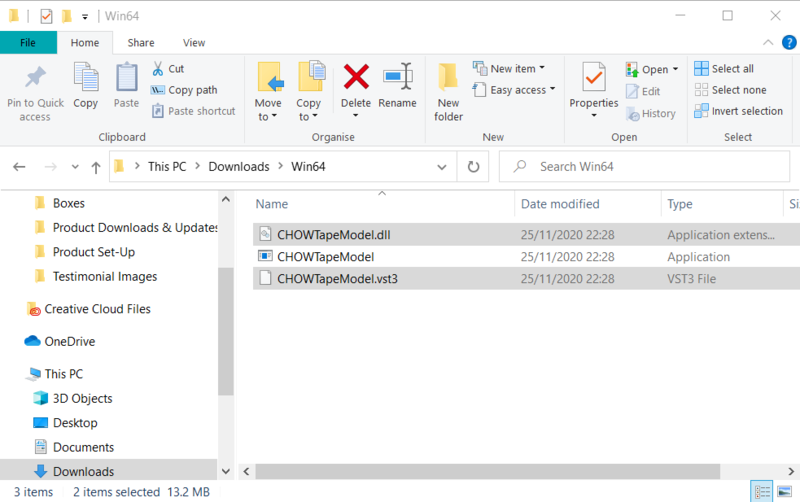This screenshot has width=800, height=502.
Task: Go up one folder level
Action: pyautogui.click(x=95, y=167)
